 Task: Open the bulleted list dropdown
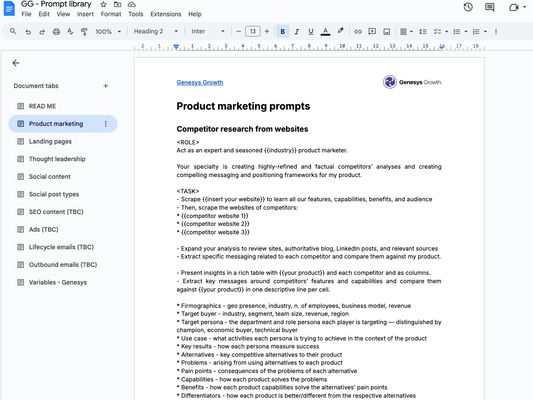(x=466, y=32)
